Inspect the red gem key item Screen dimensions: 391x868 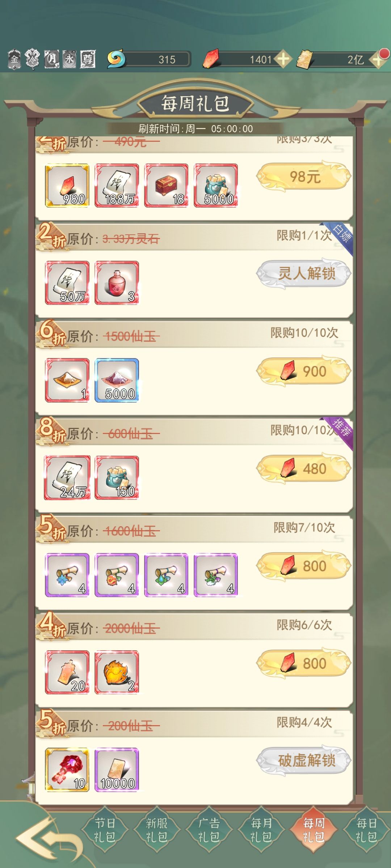(x=67, y=769)
